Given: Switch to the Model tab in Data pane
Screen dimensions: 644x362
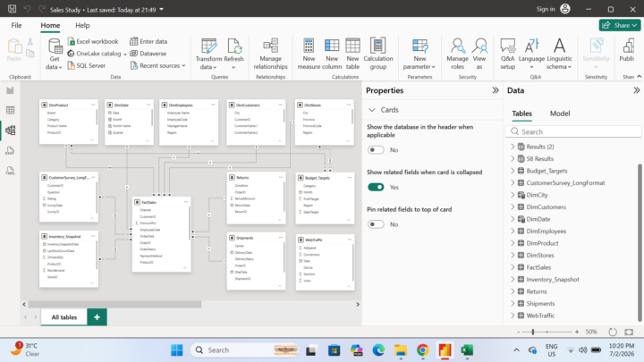Looking at the screenshot, I should coord(560,114).
